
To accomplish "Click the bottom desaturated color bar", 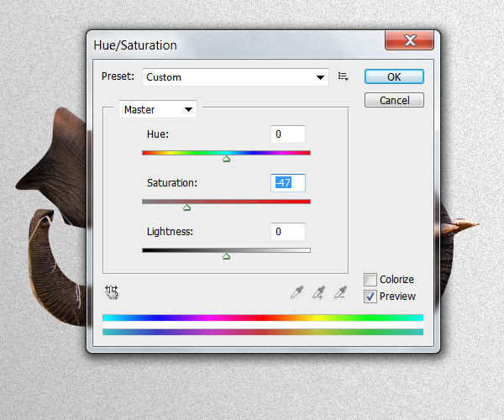I will coord(263,332).
